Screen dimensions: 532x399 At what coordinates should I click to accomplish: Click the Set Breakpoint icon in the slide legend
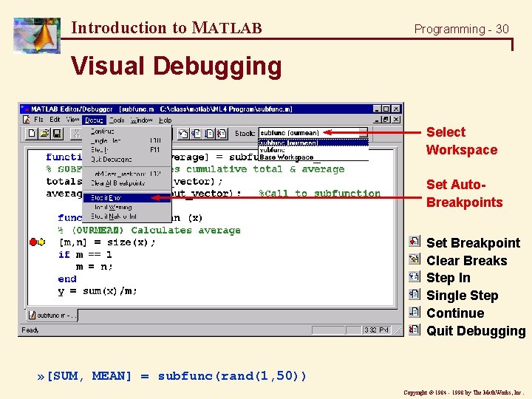(x=415, y=242)
